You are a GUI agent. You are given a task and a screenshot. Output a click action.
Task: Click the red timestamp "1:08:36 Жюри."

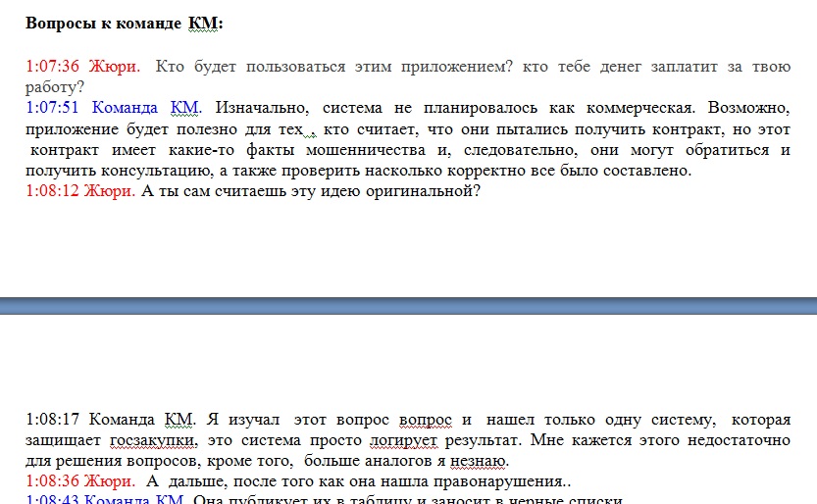click(80, 481)
